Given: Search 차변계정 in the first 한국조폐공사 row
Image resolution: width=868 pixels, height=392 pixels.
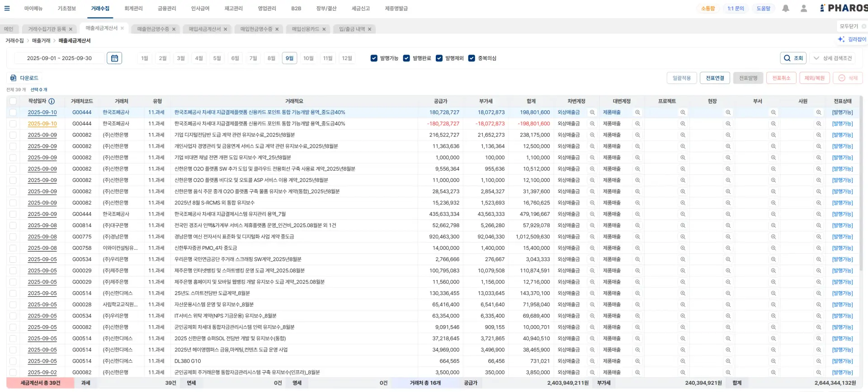Looking at the screenshot, I should tap(592, 112).
